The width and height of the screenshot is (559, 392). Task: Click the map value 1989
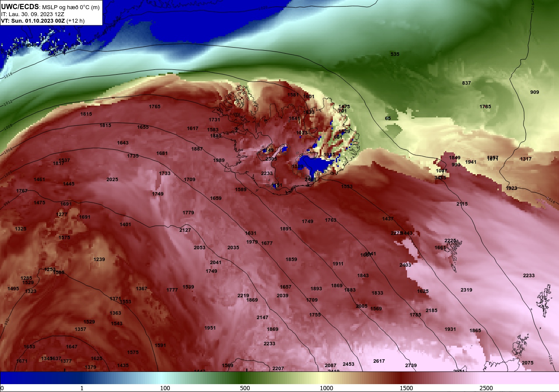219,160
